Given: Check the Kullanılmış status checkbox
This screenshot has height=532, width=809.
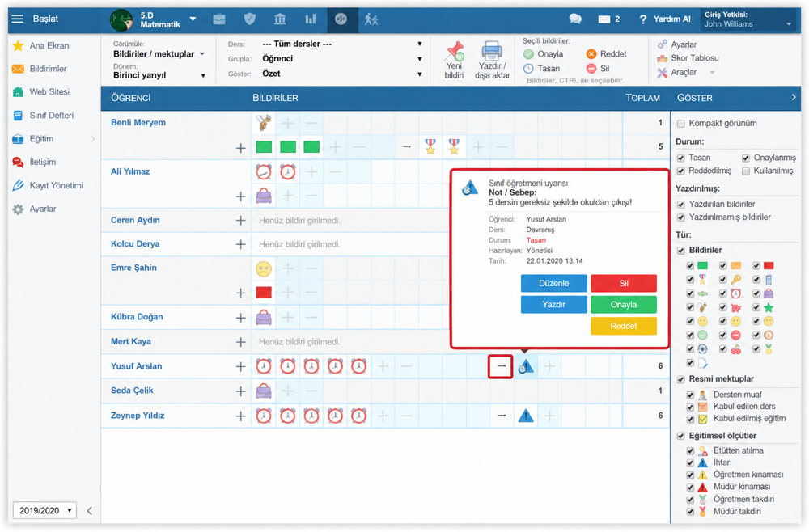Looking at the screenshot, I should 746,171.
